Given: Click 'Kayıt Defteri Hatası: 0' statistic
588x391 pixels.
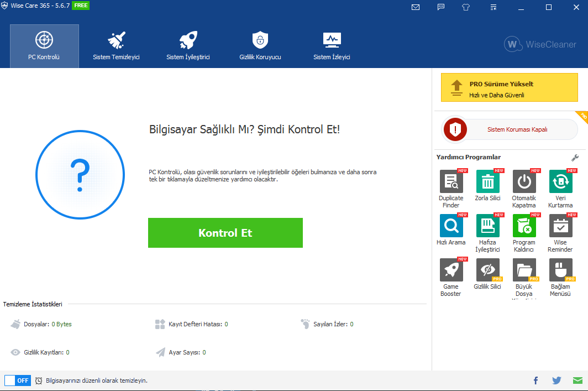Looking at the screenshot, I should click(x=191, y=324).
